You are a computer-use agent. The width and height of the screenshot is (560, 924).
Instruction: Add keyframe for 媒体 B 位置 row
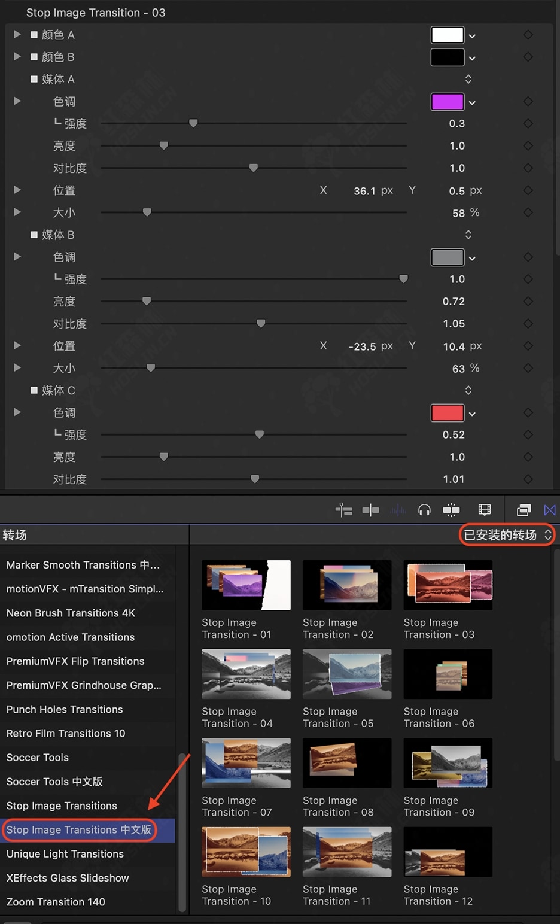click(528, 346)
